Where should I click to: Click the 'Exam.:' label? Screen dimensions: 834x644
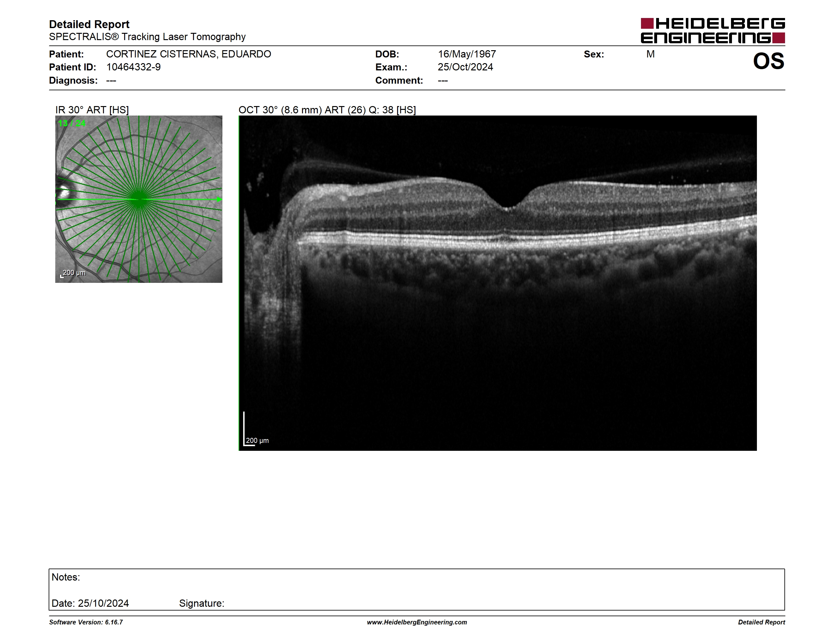[391, 67]
